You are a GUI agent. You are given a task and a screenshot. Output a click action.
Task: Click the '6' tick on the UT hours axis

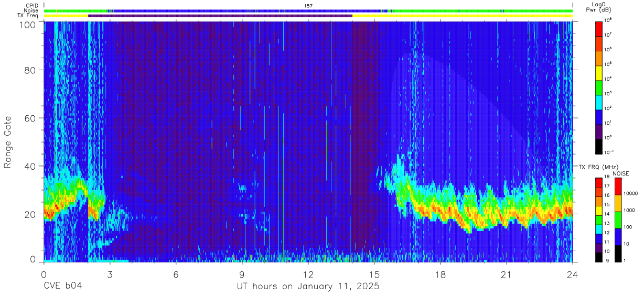pyautogui.click(x=176, y=274)
